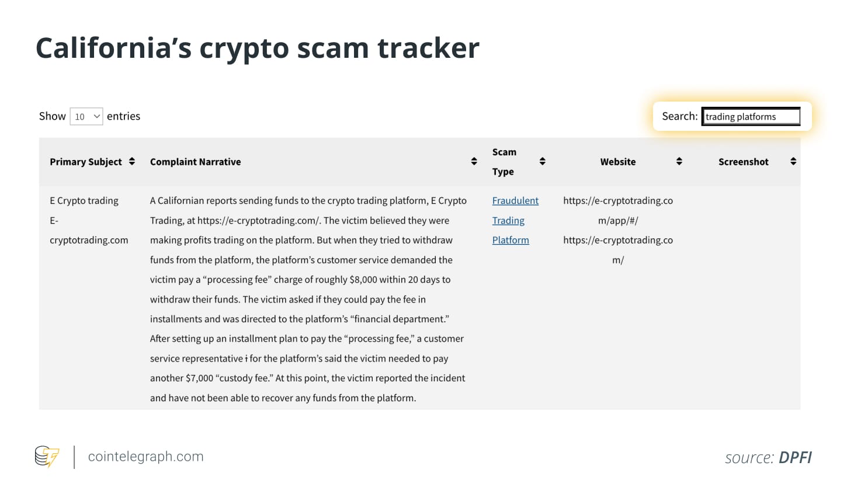Click the Complaint Narrative column header

pos(195,162)
